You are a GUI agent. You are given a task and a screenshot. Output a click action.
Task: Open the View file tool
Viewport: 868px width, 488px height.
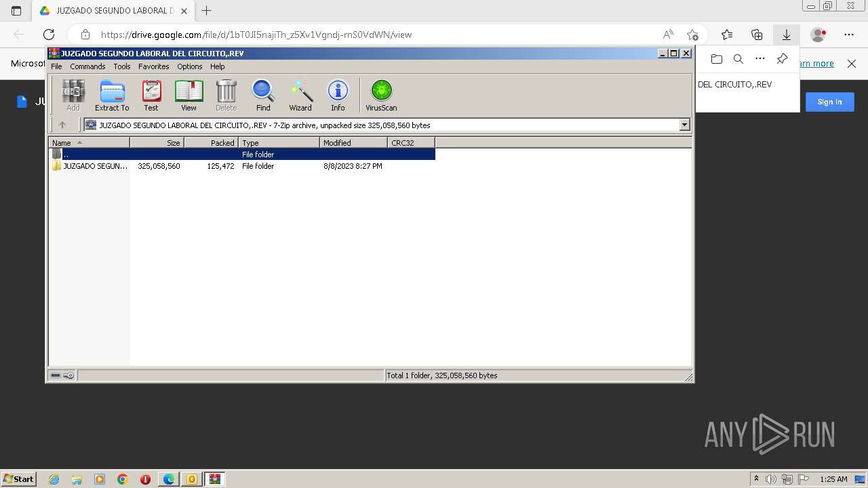point(189,95)
